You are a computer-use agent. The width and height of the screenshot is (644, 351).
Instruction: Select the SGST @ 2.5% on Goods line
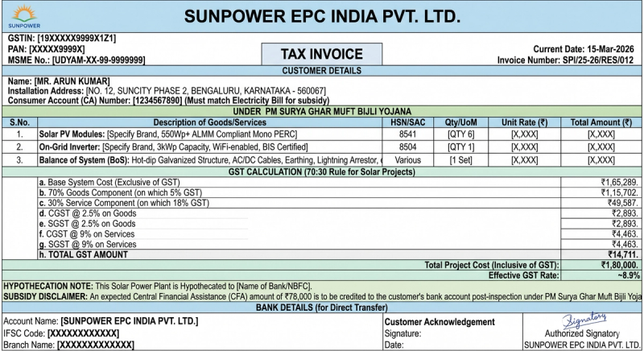(x=88, y=224)
